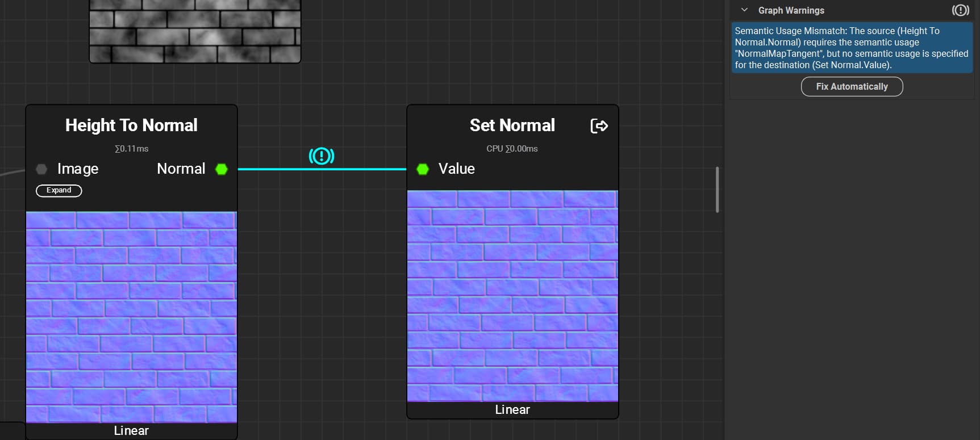Click the Set Normal preview image
Screen dimensions: 980x440
click(512, 296)
